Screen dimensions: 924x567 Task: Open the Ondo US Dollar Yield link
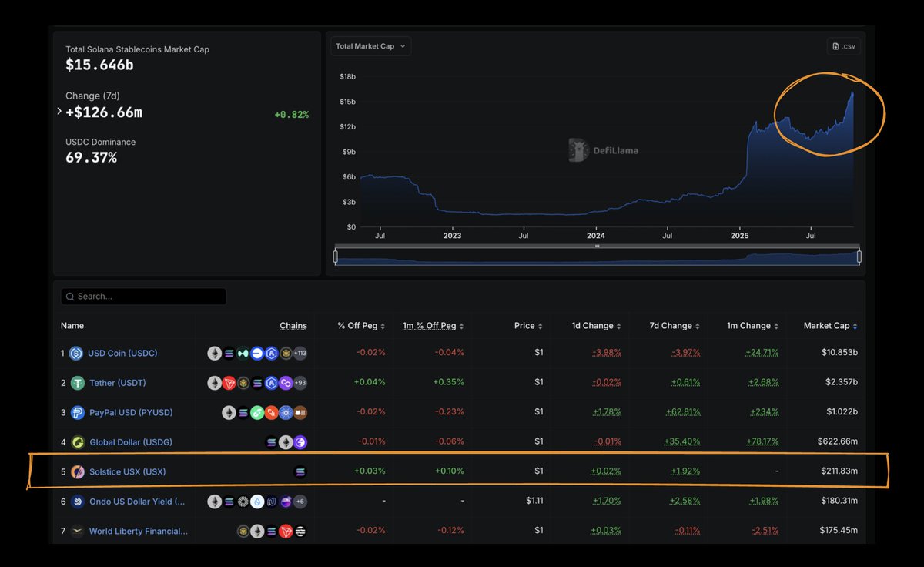(x=137, y=502)
